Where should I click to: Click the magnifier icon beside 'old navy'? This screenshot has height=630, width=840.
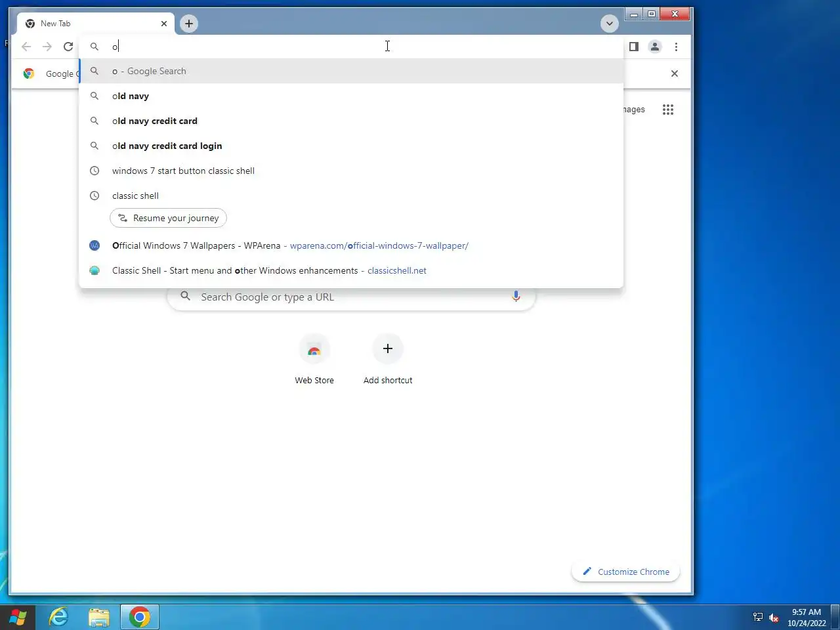point(94,96)
